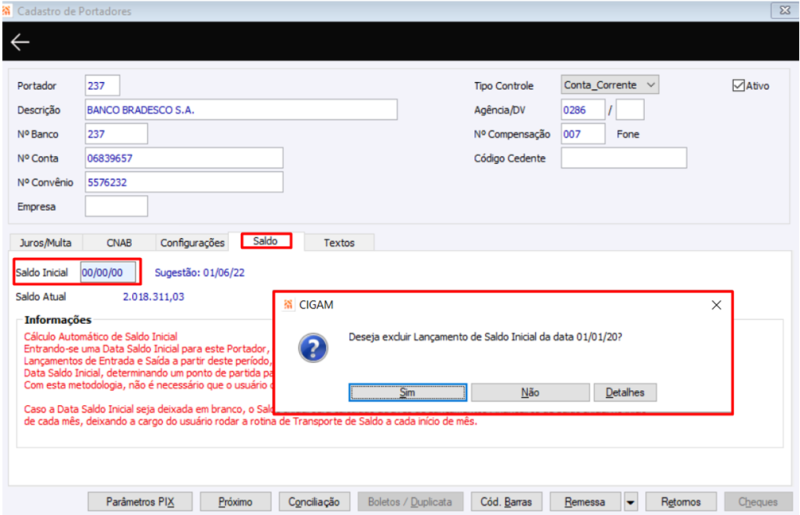Click the Cálculo Automático de Saldo Inicial line
800x515 pixels.
pos(101,336)
